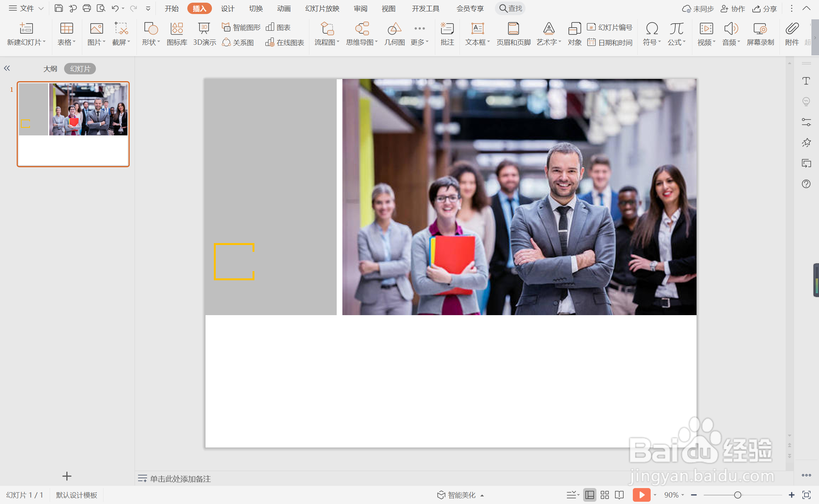The image size is (819, 504).
Task: Expand the 形状 shapes dropdown
Action: pyautogui.click(x=151, y=42)
